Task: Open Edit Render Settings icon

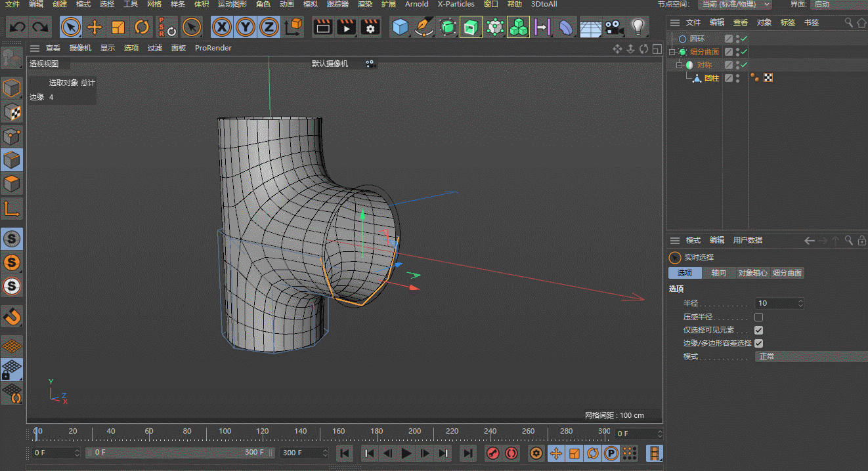Action: [x=370, y=27]
